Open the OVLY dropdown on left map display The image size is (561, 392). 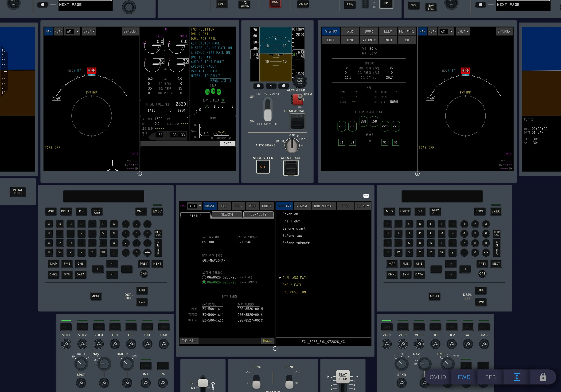coord(89,31)
